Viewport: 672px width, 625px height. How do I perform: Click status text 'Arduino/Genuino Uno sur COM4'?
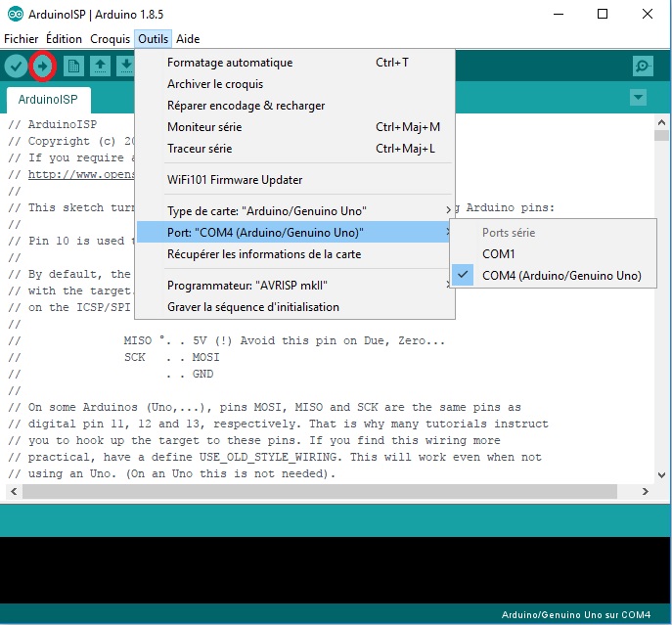(x=576, y=614)
